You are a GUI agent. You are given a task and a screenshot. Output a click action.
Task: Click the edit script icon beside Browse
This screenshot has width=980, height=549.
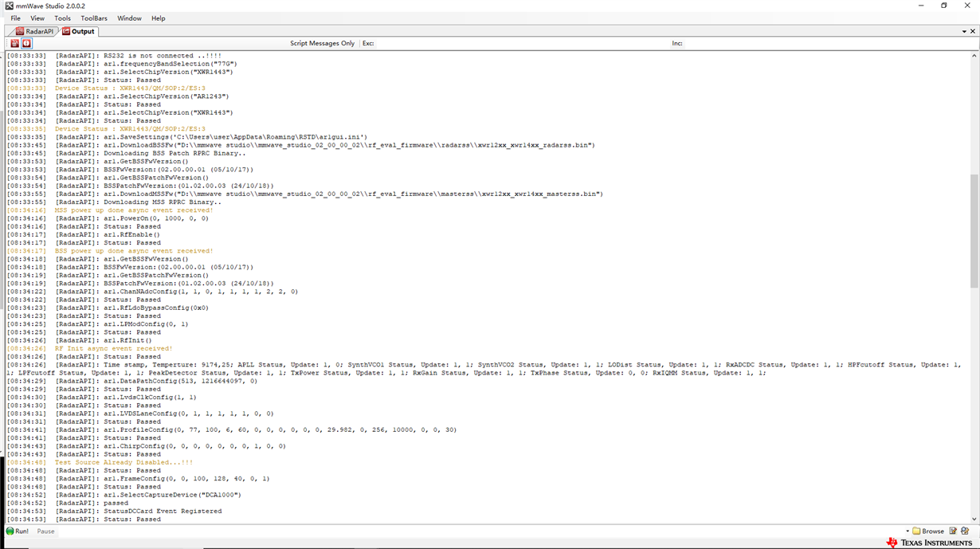click(x=953, y=531)
